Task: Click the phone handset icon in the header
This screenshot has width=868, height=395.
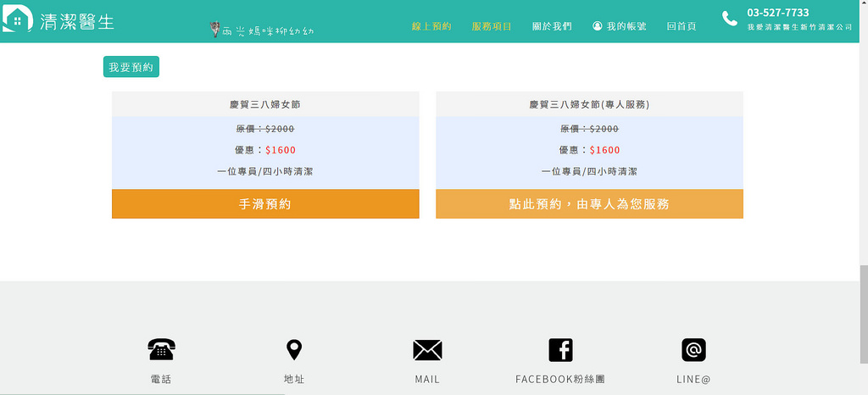Action: (x=730, y=19)
